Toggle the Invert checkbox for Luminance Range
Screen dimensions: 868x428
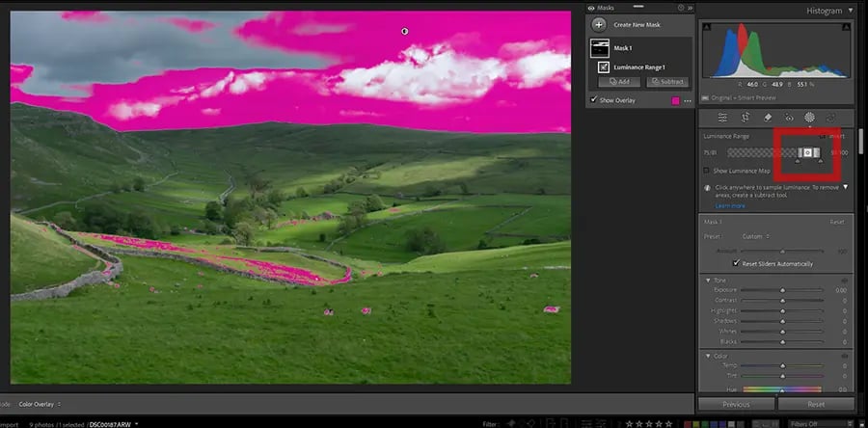coord(821,136)
